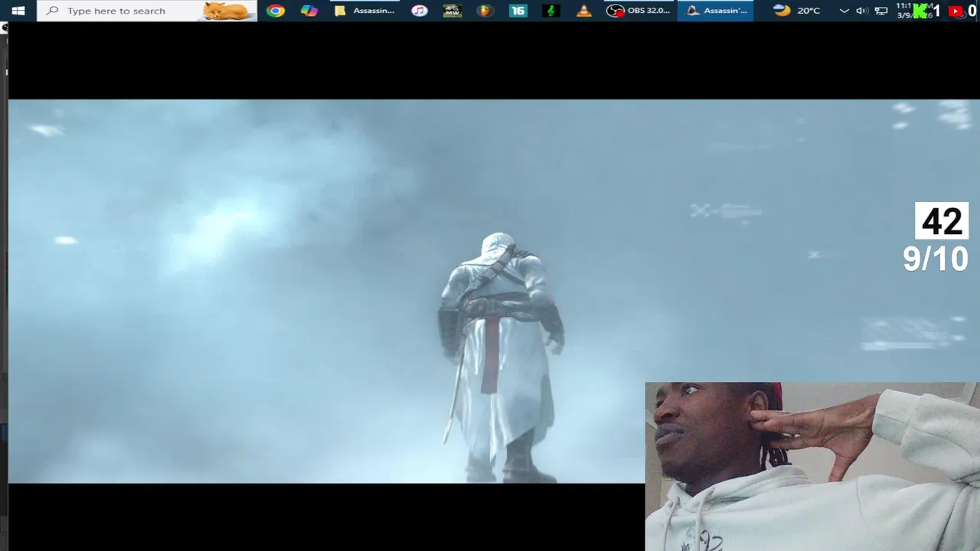This screenshot has width=980, height=551.
Task: Switch to the OBS 32.0 window
Action: tap(639, 11)
